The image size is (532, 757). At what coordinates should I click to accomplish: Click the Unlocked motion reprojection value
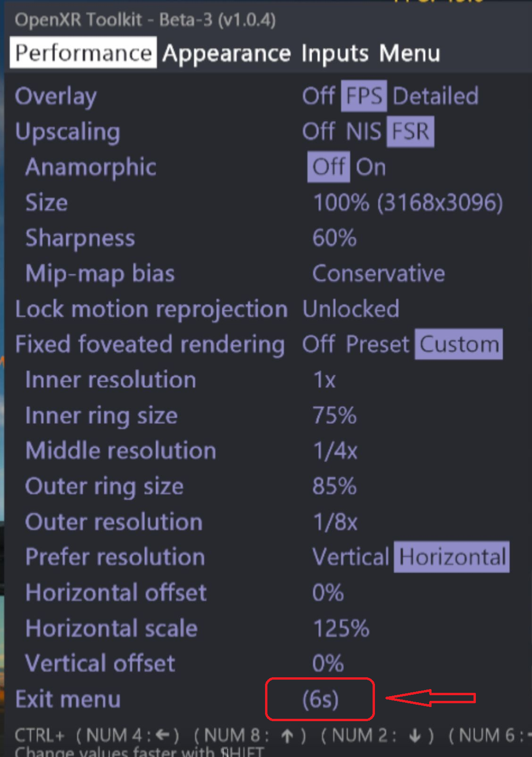pyautogui.click(x=350, y=309)
